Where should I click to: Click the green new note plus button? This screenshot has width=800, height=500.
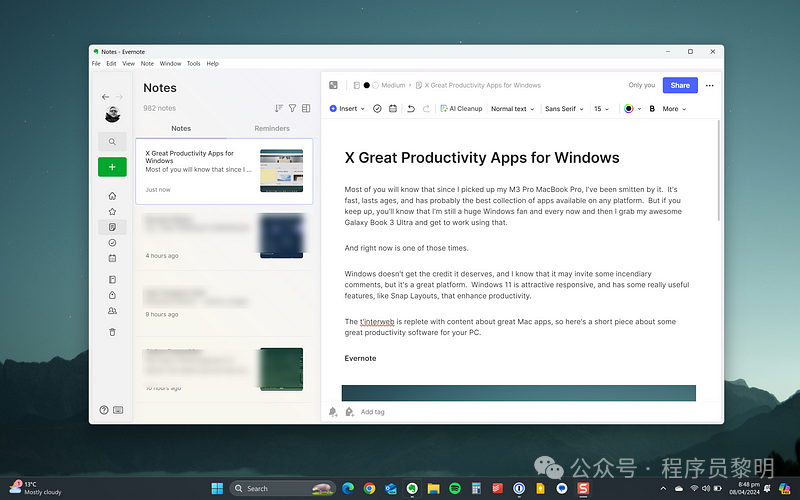(112, 167)
